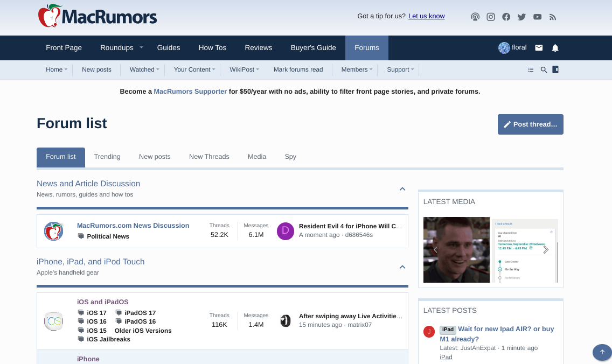The image size is (612, 364).
Task: Open Older iOS Versions subforum
Action: [143, 331]
